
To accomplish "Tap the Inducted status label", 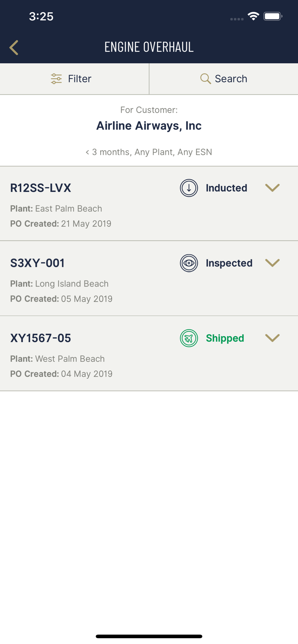I will click(226, 188).
